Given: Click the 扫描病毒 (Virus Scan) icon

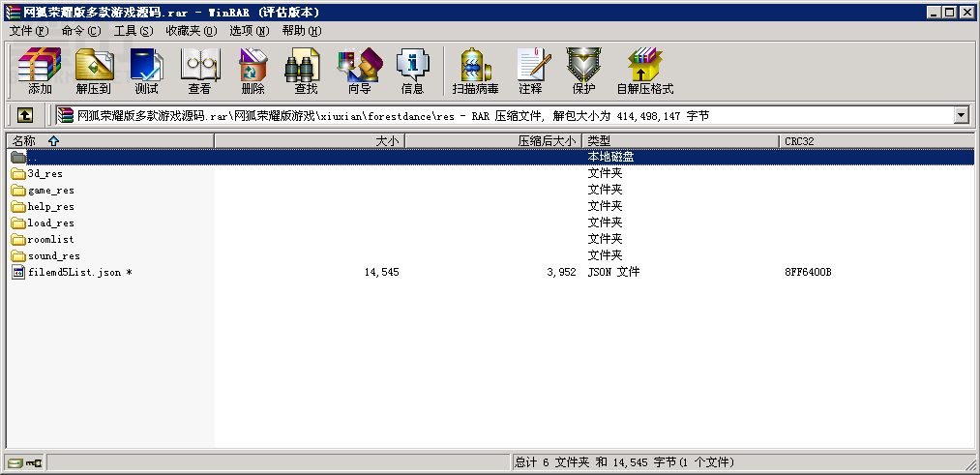Looking at the screenshot, I should pyautogui.click(x=476, y=65).
